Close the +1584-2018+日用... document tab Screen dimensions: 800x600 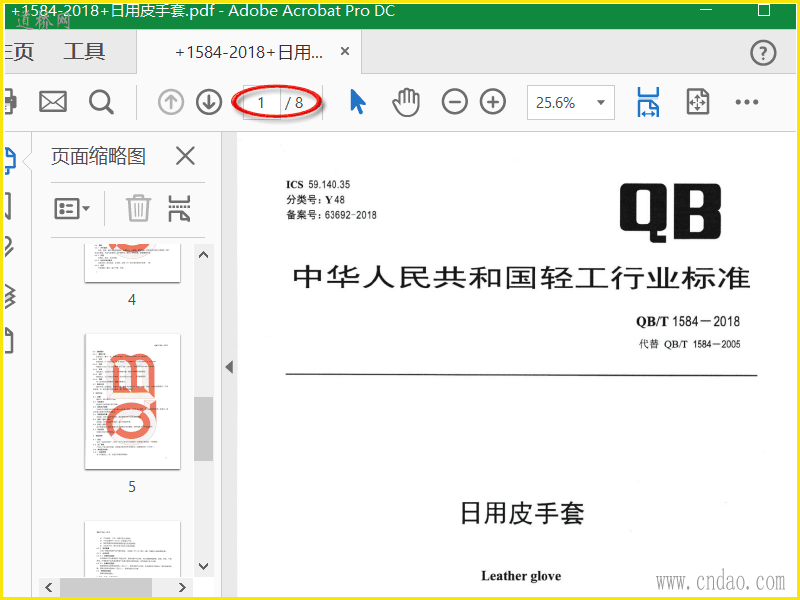click(345, 52)
